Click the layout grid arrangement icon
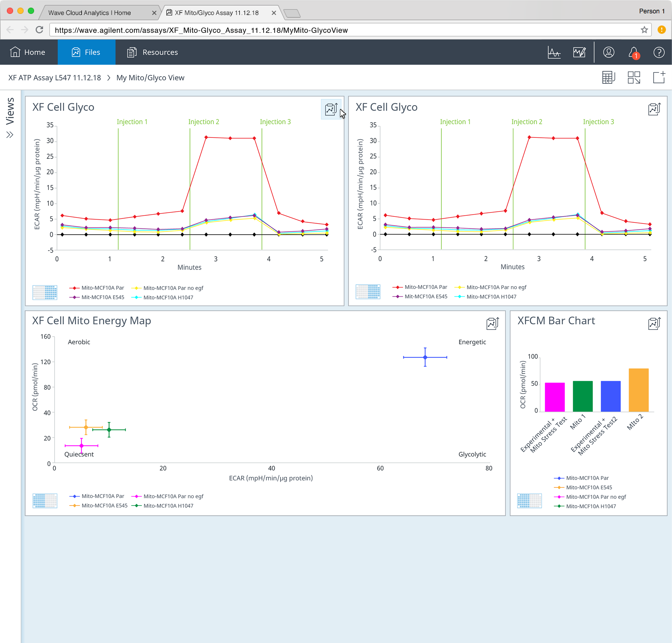The image size is (672, 643). point(633,78)
